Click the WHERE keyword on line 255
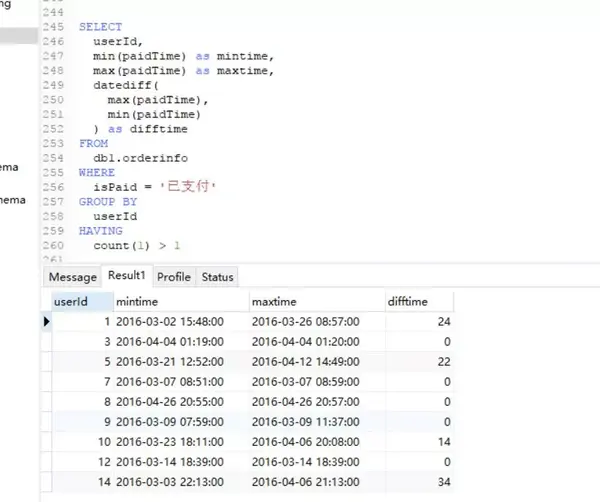Screen dimensions: 600x502 tap(97, 173)
